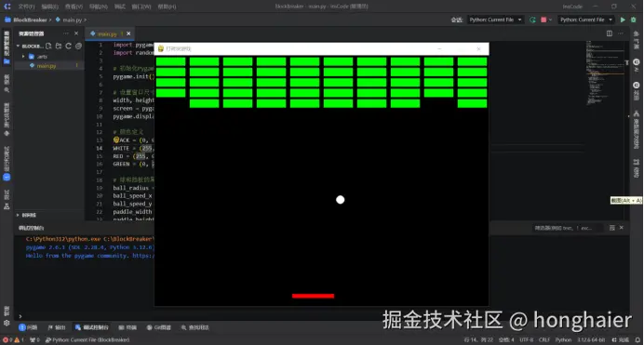
Task: Click the UTF-8 encoding in status bar
Action: pyautogui.click(x=526, y=339)
